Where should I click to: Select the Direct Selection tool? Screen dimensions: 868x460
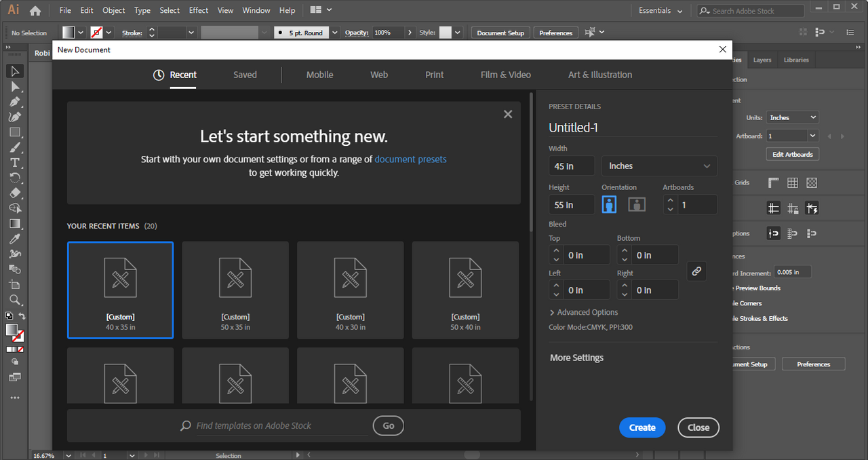[x=15, y=86]
